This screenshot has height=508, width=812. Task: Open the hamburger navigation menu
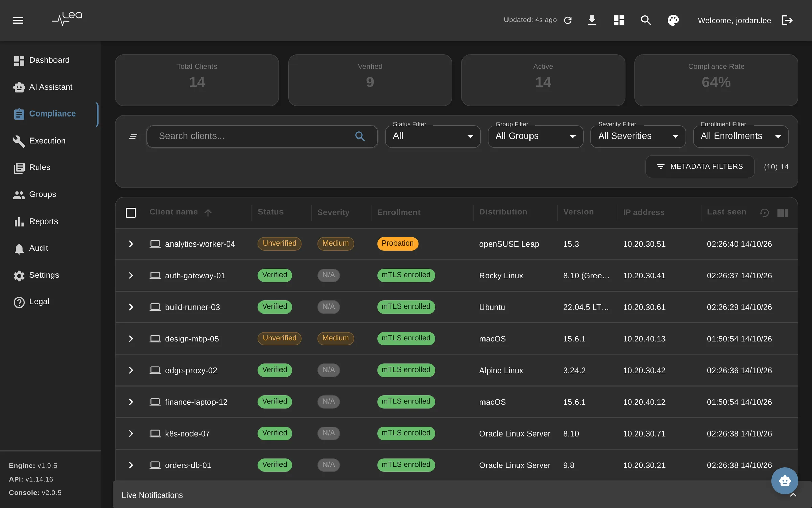18,20
